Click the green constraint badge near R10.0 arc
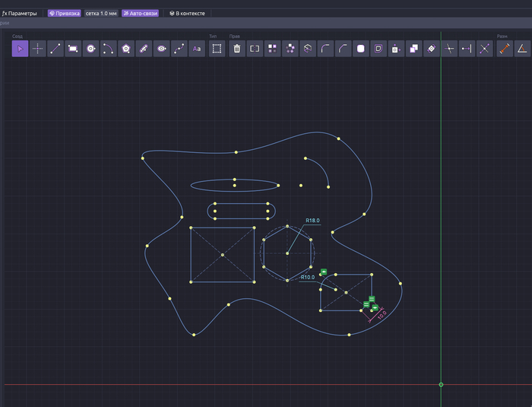The width and height of the screenshot is (532, 407). click(324, 272)
